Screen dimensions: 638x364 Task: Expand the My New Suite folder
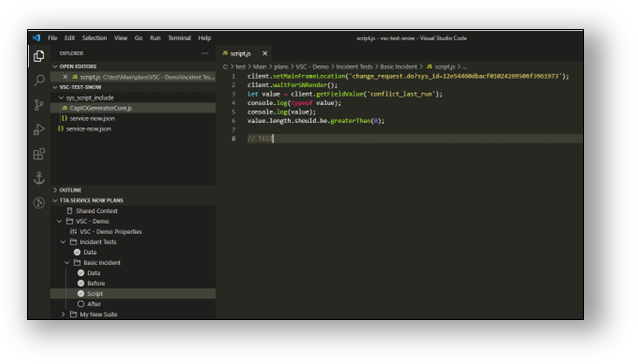click(63, 314)
